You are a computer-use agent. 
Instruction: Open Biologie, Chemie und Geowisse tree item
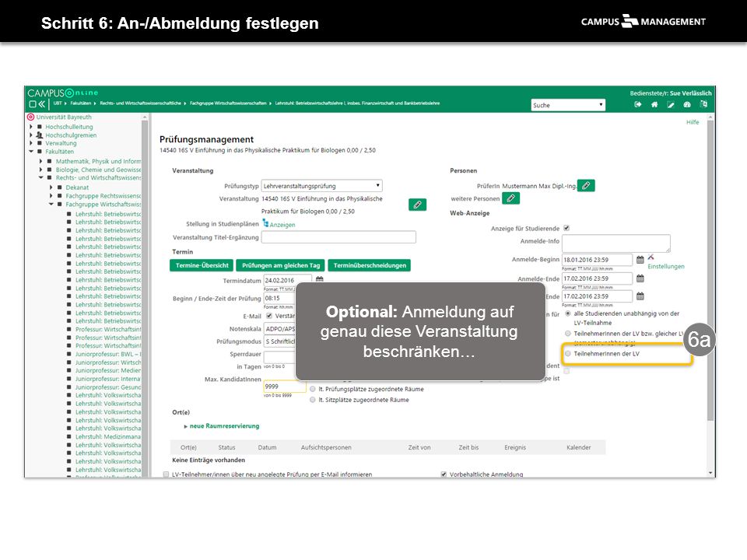pos(98,170)
